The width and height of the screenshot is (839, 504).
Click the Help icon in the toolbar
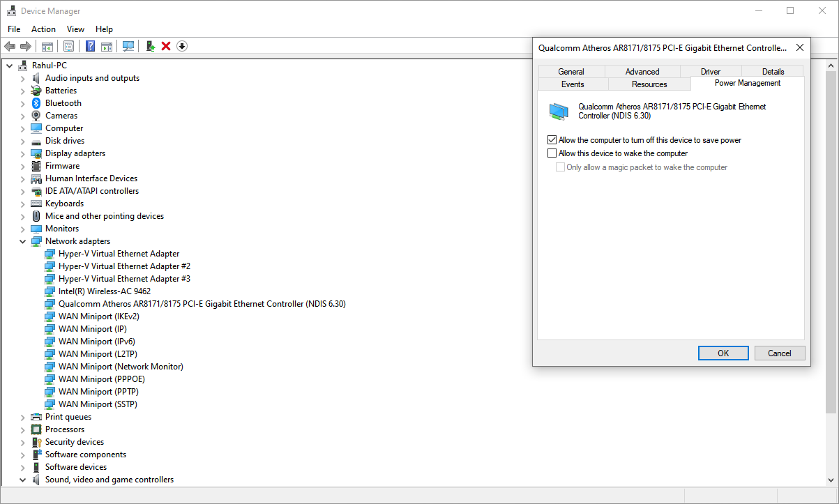pyautogui.click(x=90, y=46)
